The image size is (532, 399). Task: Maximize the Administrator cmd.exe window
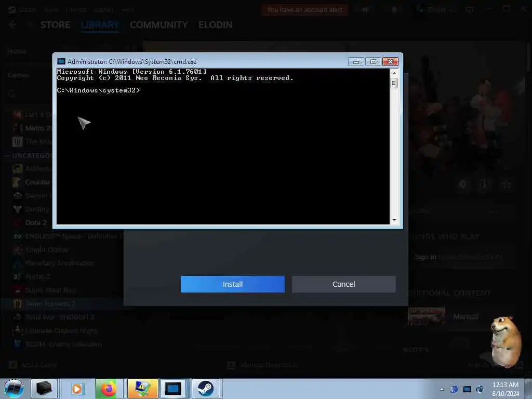pos(373,62)
